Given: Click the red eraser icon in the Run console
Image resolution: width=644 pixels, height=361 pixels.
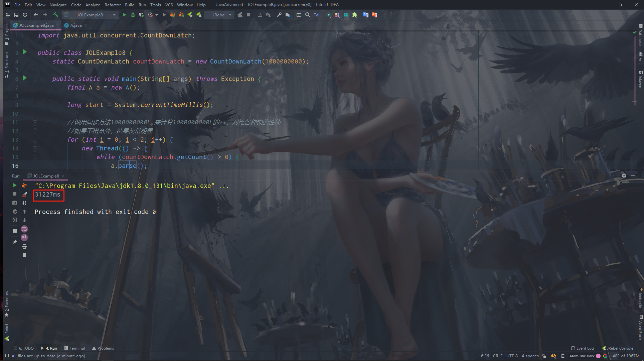Looking at the screenshot, I should 24,194.
